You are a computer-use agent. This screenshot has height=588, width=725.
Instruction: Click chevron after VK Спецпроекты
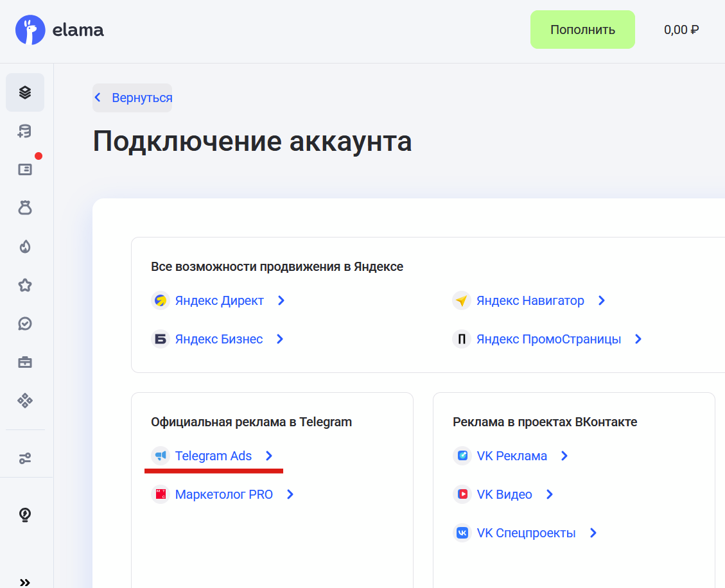pos(593,533)
